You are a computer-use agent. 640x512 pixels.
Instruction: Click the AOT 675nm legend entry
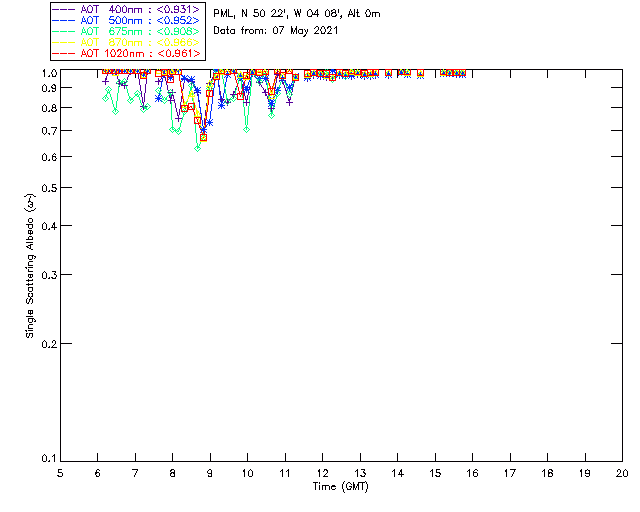coord(127,31)
